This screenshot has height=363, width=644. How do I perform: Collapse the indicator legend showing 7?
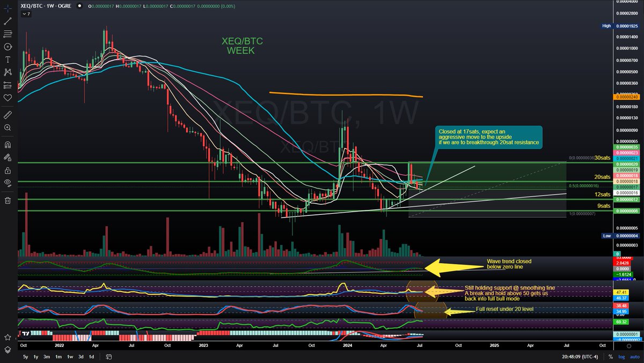click(26, 14)
